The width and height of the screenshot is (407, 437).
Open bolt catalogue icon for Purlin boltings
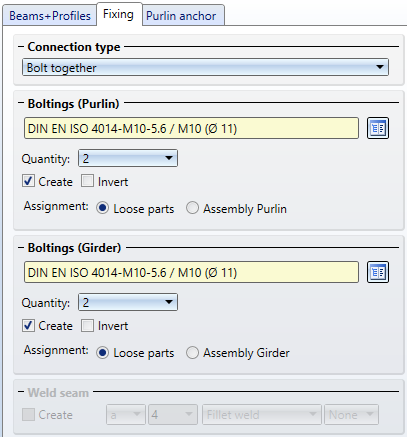[x=378, y=128]
